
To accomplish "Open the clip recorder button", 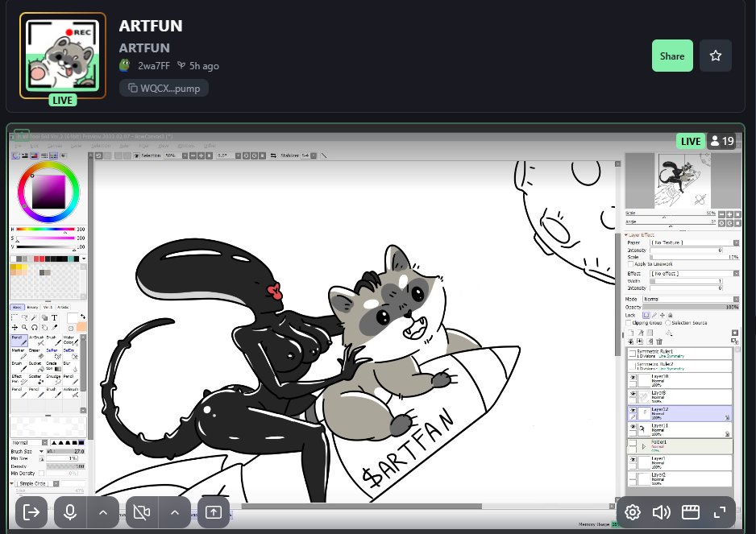I will click(691, 512).
